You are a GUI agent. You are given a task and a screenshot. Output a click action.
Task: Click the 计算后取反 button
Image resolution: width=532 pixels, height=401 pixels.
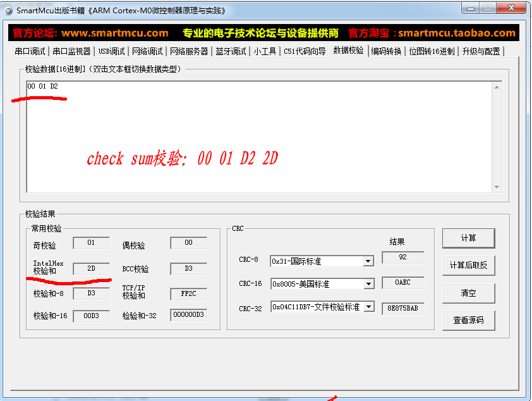click(468, 266)
